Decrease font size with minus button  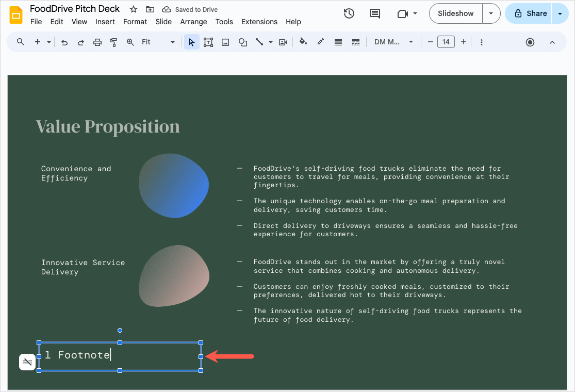431,42
